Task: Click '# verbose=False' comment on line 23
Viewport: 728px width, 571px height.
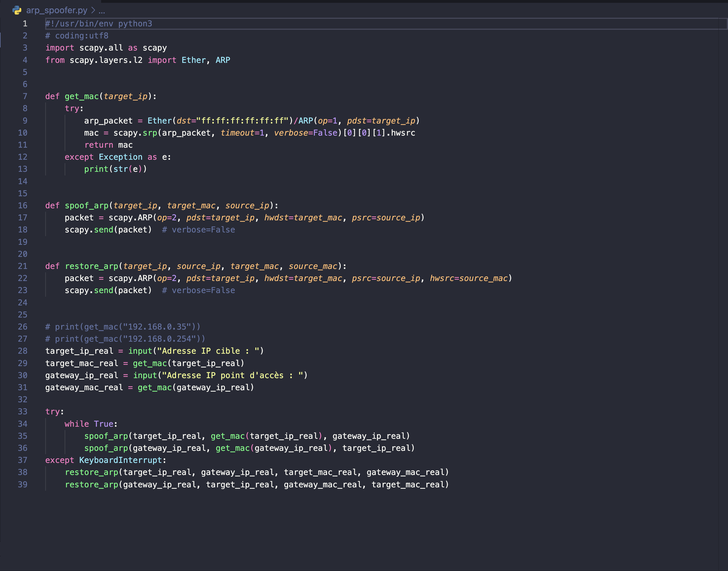Action: pyautogui.click(x=199, y=290)
